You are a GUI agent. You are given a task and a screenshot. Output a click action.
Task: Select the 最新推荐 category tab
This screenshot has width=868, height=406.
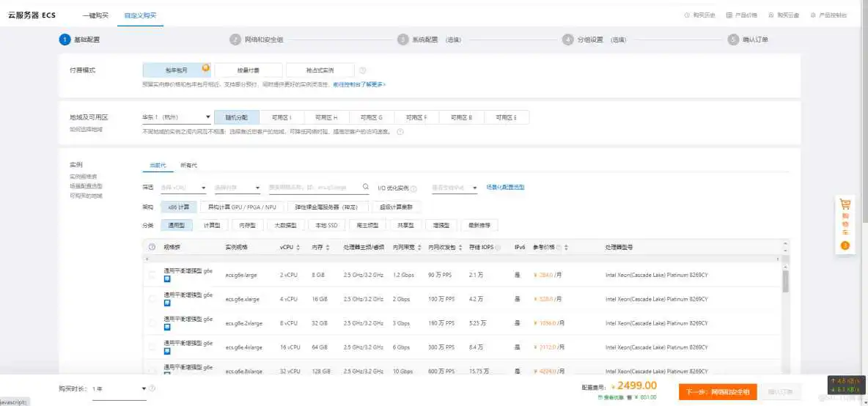479,225
